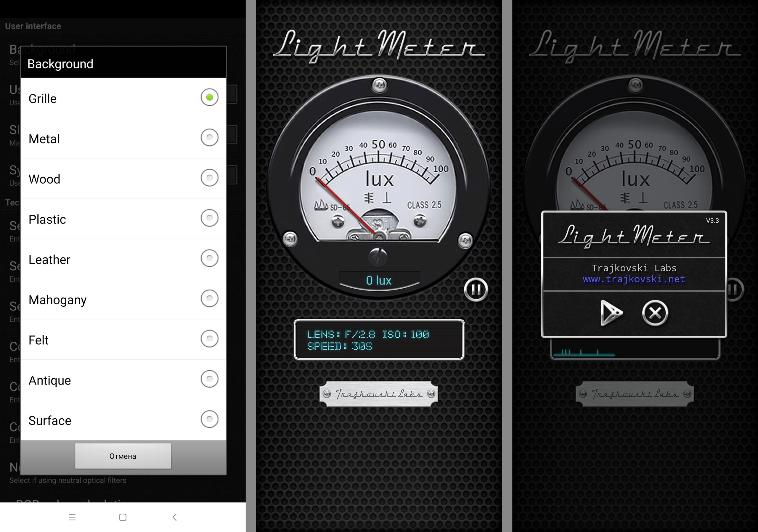Select Wood as the background

click(x=209, y=178)
